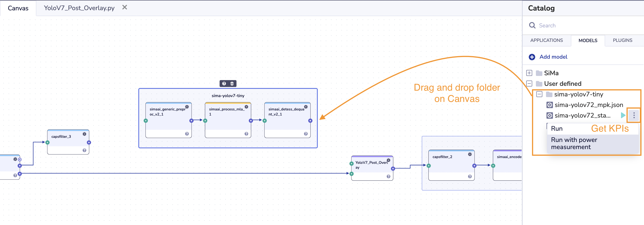This screenshot has width=644, height=225.
Task: Delete sima-yolov7-tiny group using trash icon
Action: point(232,84)
